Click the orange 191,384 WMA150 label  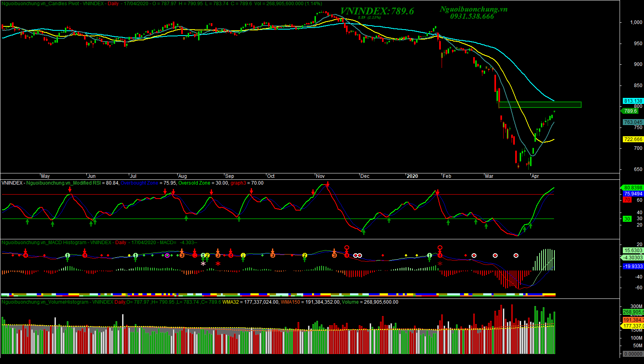[633, 320]
